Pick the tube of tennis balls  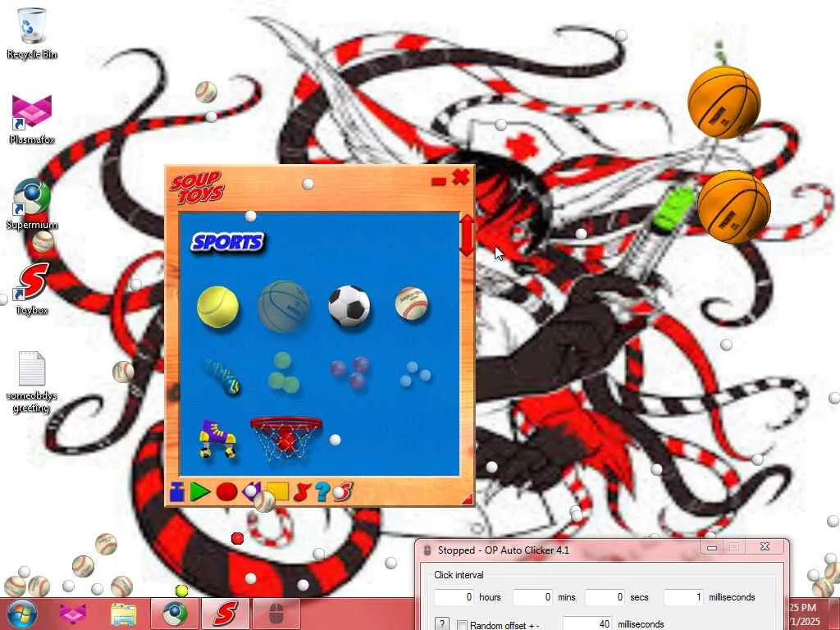tap(222, 377)
